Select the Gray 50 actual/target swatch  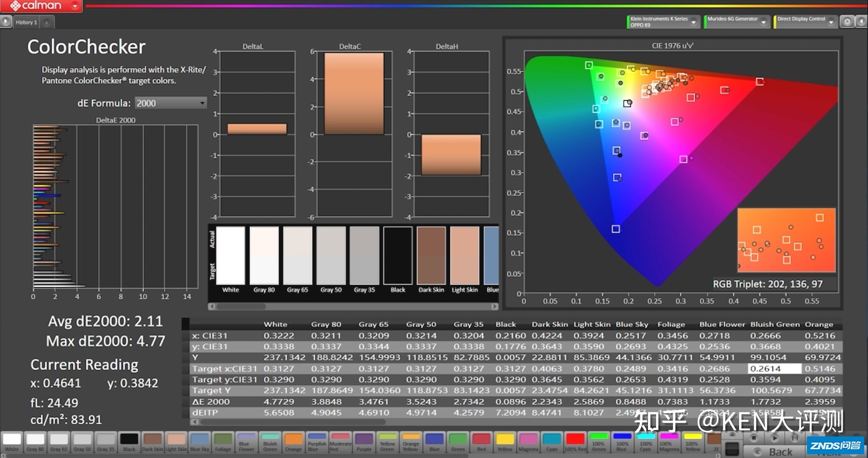pos(331,255)
